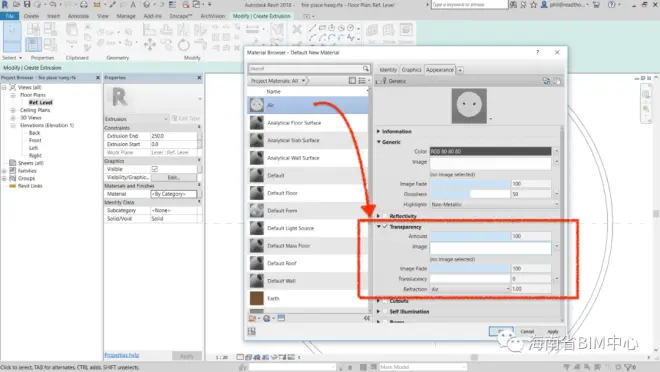Image resolution: width=660 pixels, height=372 pixels.
Task: Select the Line draw tool in ribbon
Action: click(312, 28)
